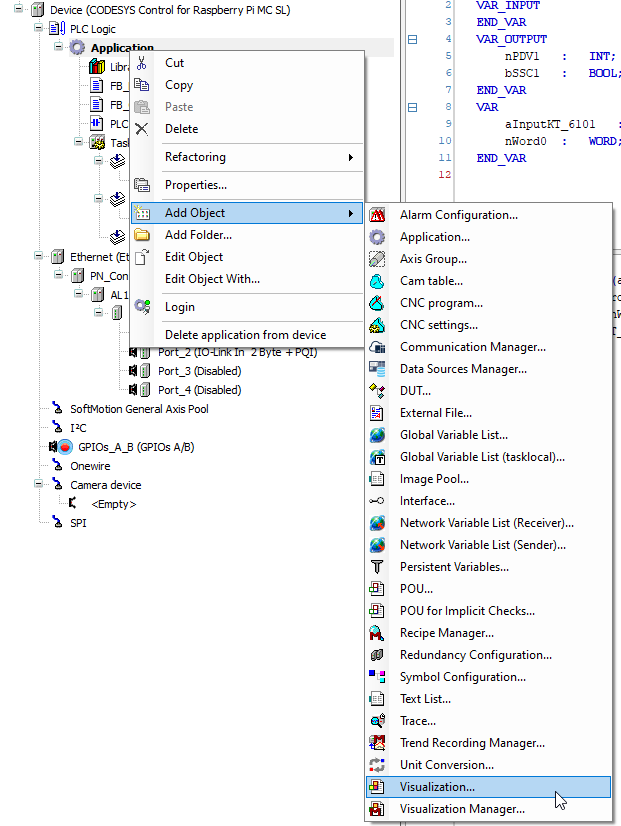Collapse the VAR code block on line 8
Screen dimensions: 621x826
(x=413, y=107)
